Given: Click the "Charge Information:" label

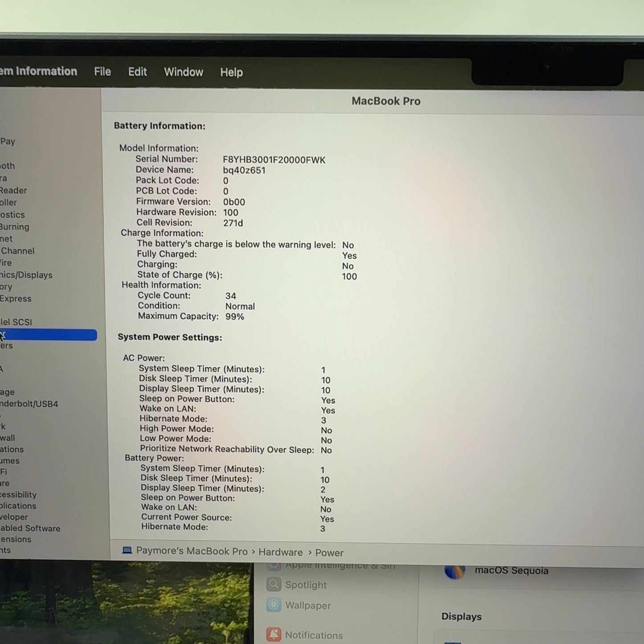Looking at the screenshot, I should click(x=162, y=233).
